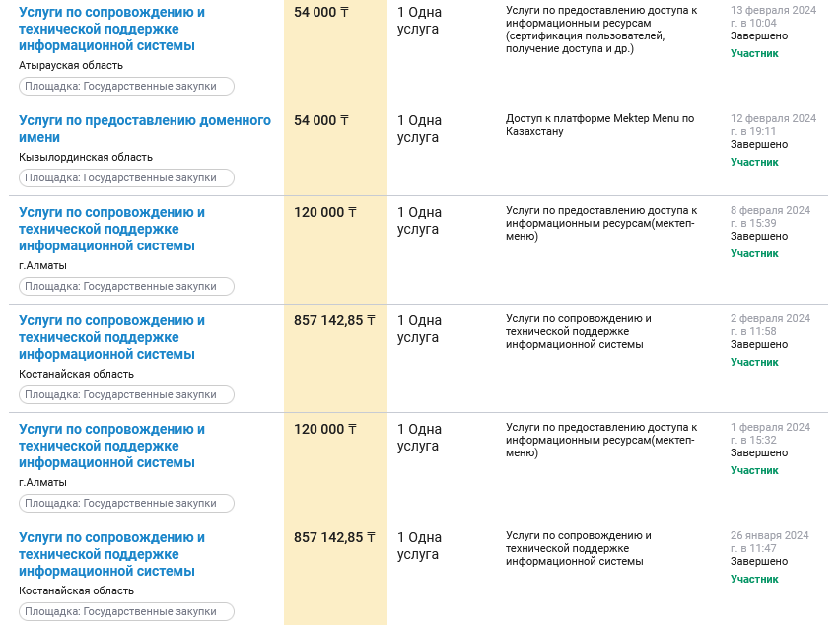Click Площадка tag in 8 февраля Алматы row
Screen dimensions: 840x625
[x=126, y=287]
